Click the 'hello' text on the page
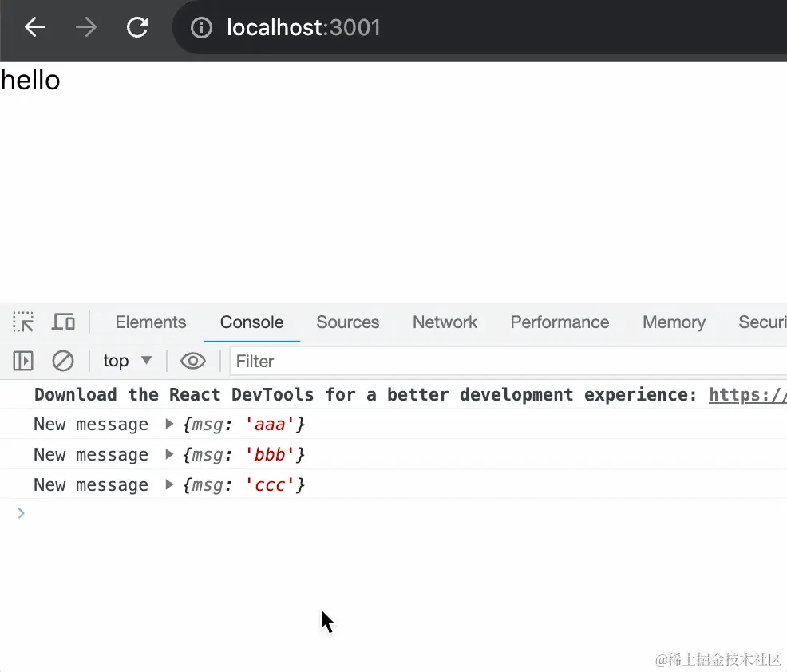 pos(30,80)
